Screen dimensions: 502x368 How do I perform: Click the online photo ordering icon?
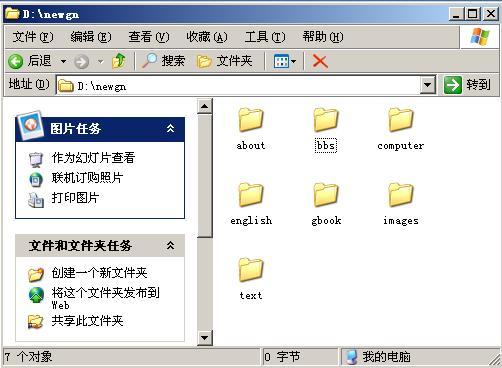36,179
